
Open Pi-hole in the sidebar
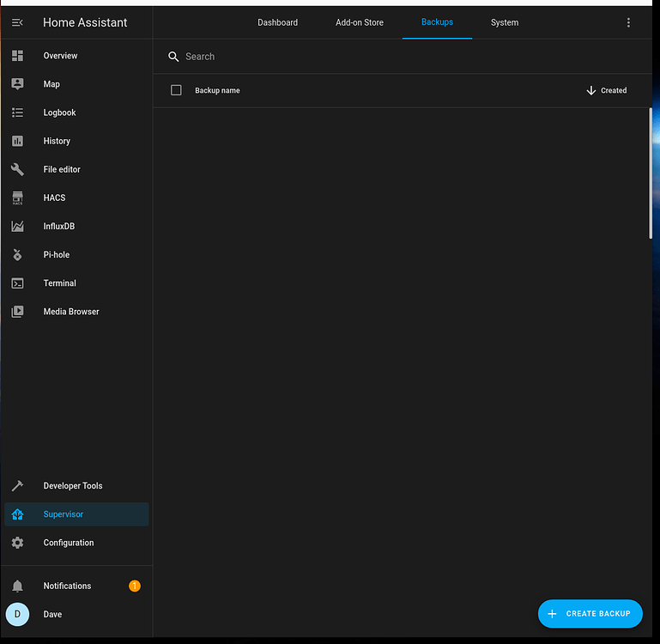click(76, 254)
